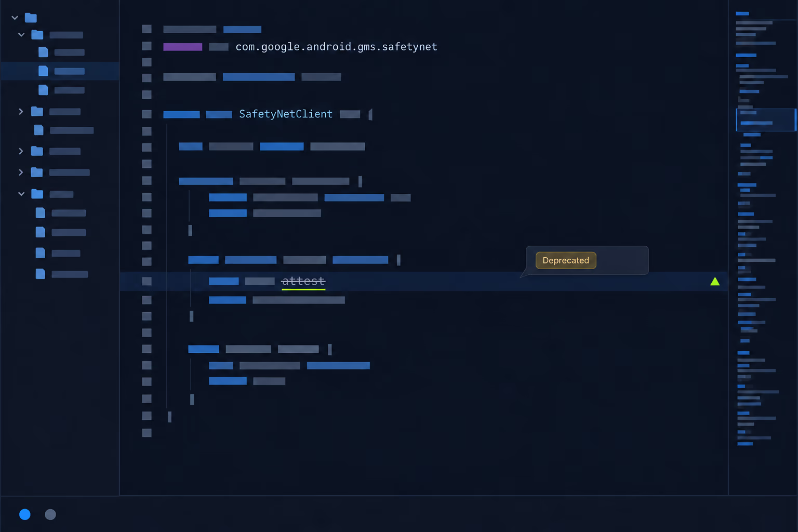Viewport: 798px width, 532px height.
Task: Open the last file in the file tree
Action: tap(61, 274)
